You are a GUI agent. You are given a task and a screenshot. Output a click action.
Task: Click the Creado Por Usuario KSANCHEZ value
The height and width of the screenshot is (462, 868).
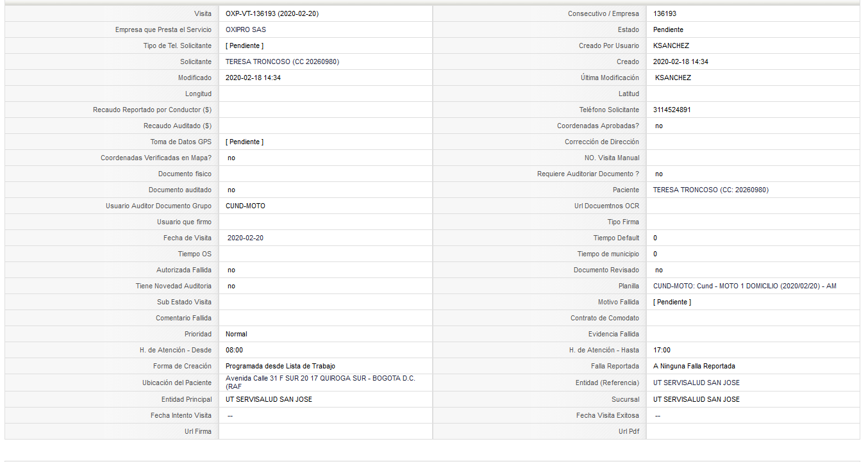(x=671, y=45)
